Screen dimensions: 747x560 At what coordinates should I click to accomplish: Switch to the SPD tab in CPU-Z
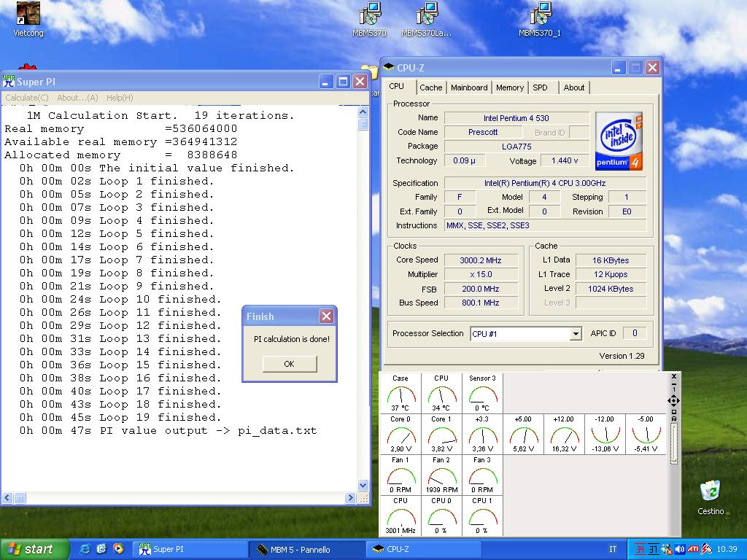[541, 87]
